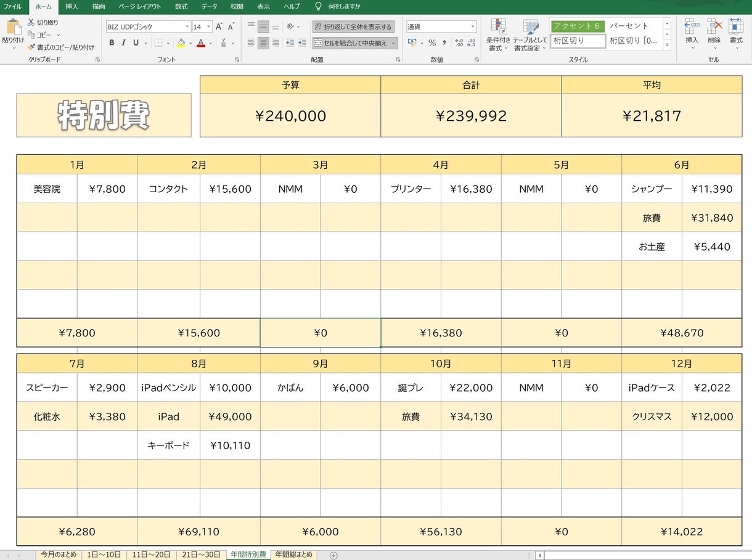
Task: Expand the cell styles gallery
Action: coord(667,45)
